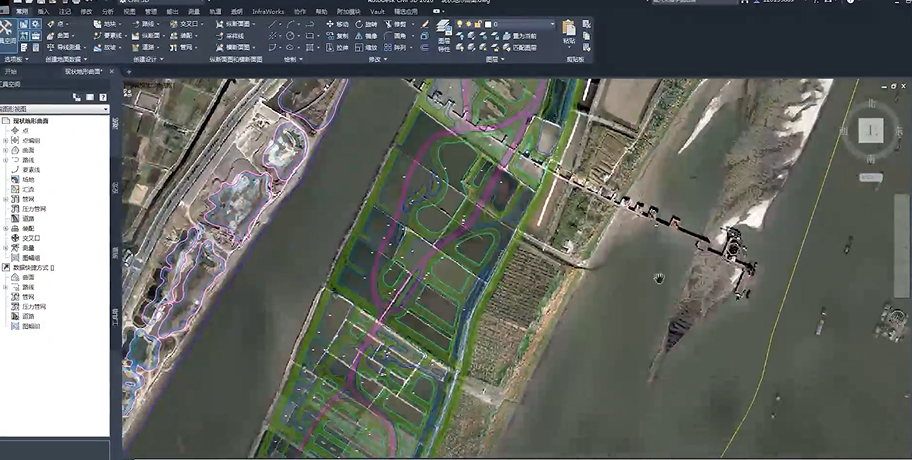
Task: Click the Feature Line (要素线) tool
Action: [109, 35]
